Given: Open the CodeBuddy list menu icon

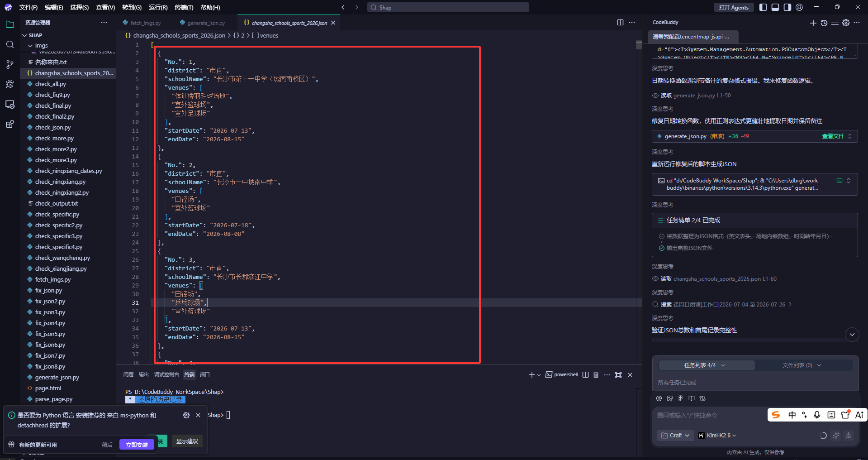Looking at the screenshot, I should pyautogui.click(x=835, y=23).
